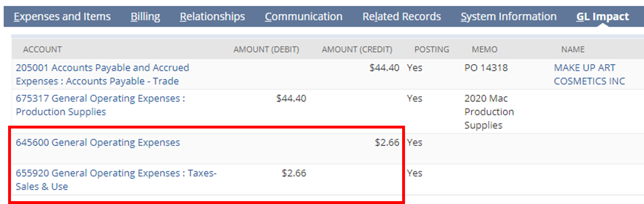Screen dimensions: 644x204
Task: Open the 205001 Accounts Payable - Trade account link
Action: coord(102,75)
